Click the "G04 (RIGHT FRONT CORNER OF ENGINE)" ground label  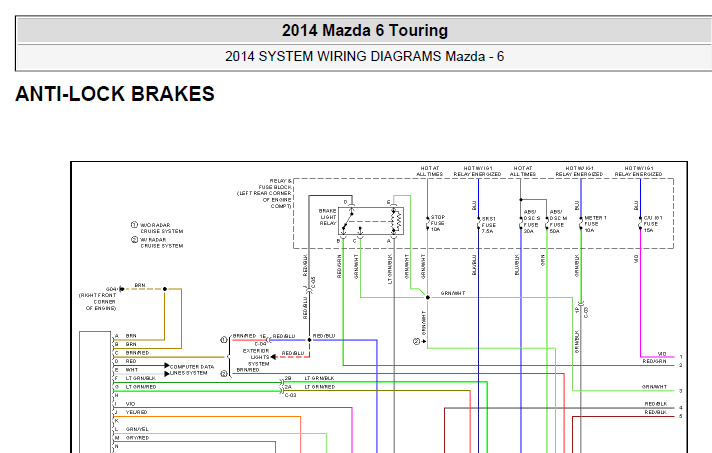tap(98, 299)
